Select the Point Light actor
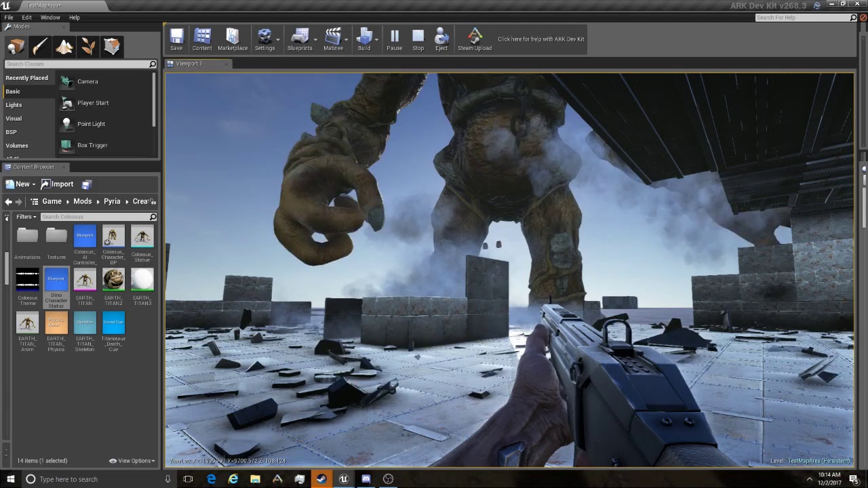Screen dimensions: 868x488 (x=106, y=124)
